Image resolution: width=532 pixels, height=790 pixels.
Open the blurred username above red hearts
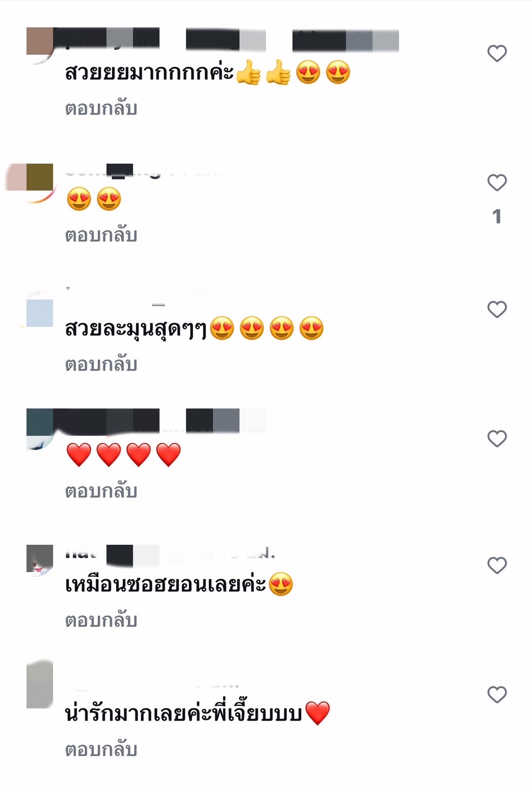tap(166, 421)
